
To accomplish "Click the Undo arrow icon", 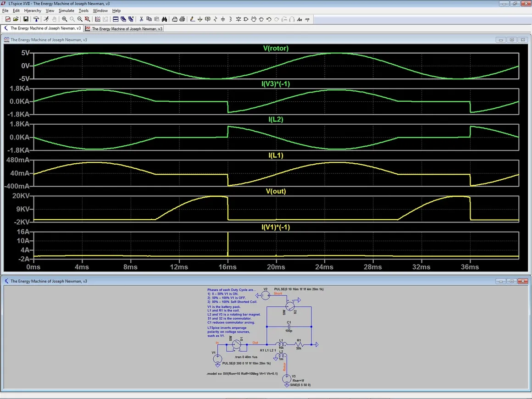I will pyautogui.click(x=269, y=19).
